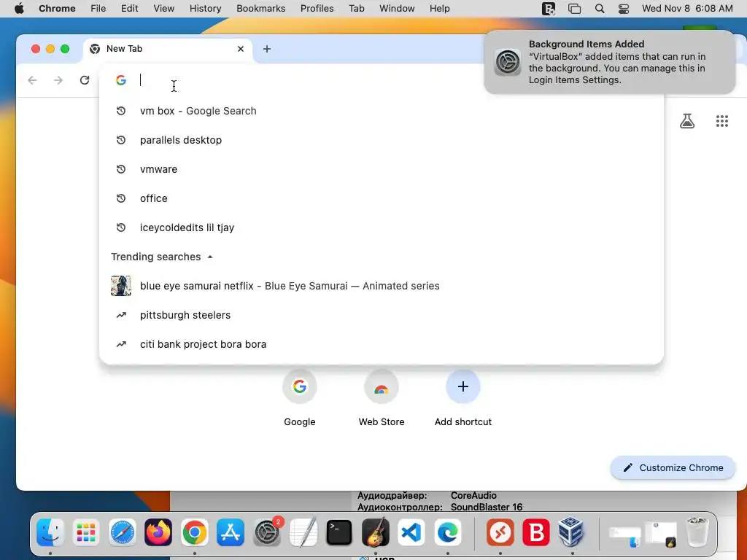747x560 pixels.
Task: Open Bitdefender from the Dock
Action: coord(536,532)
